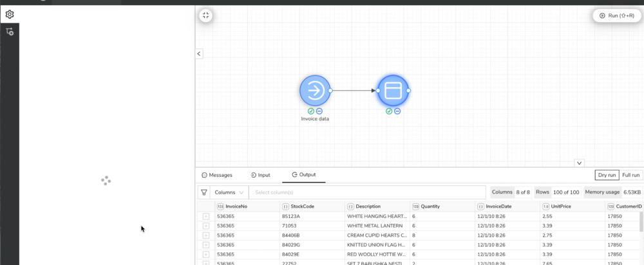Click the minus icon under second node
Viewport: 644px width, 265px height.
tap(397, 111)
